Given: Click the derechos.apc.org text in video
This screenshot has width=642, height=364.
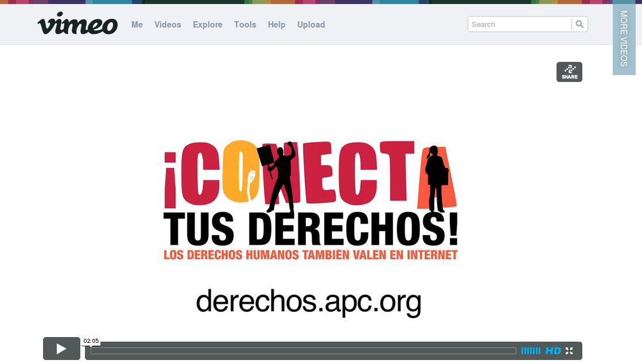Looking at the screenshot, I should tap(309, 303).
